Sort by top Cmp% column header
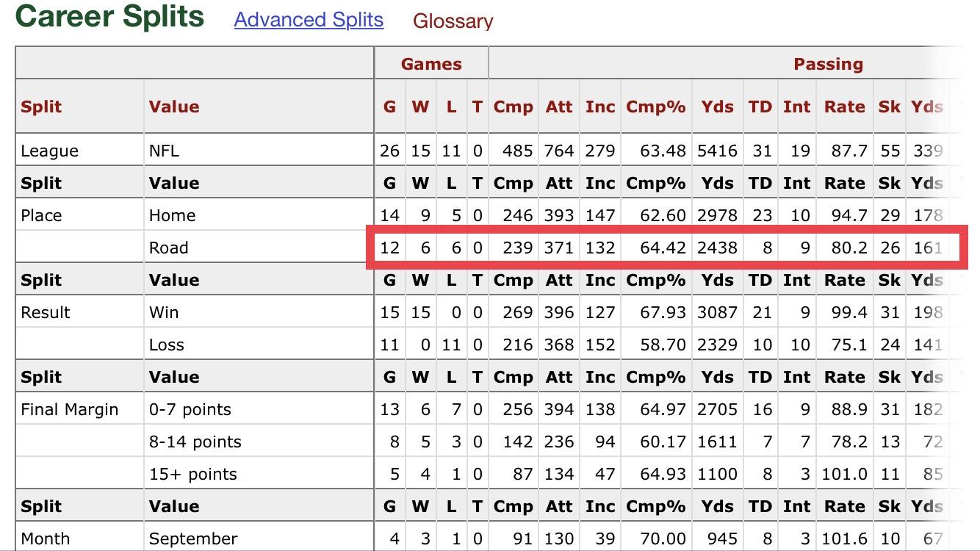The height and width of the screenshot is (551, 980). [x=655, y=107]
